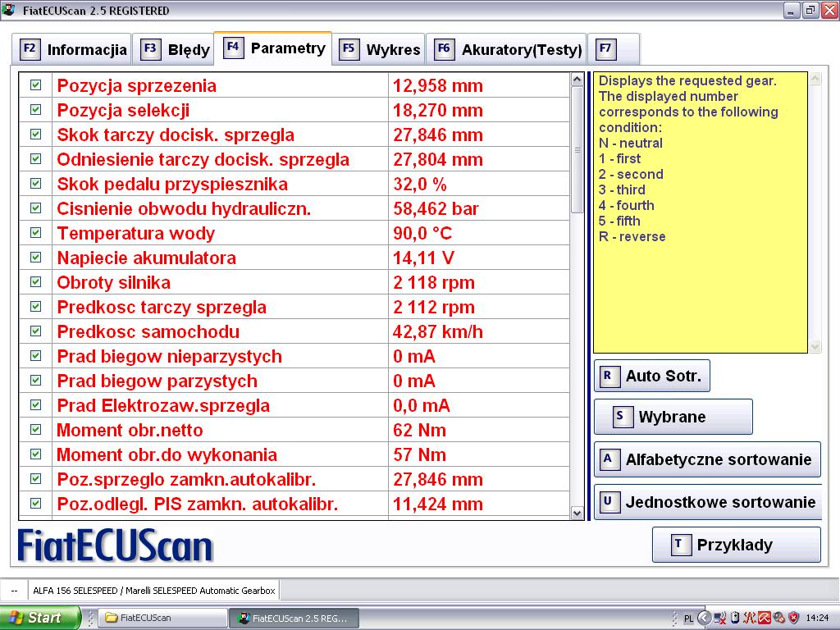The image size is (840, 630).
Task: Click the FiatECUScan icon in the title bar
Action: 8,10
